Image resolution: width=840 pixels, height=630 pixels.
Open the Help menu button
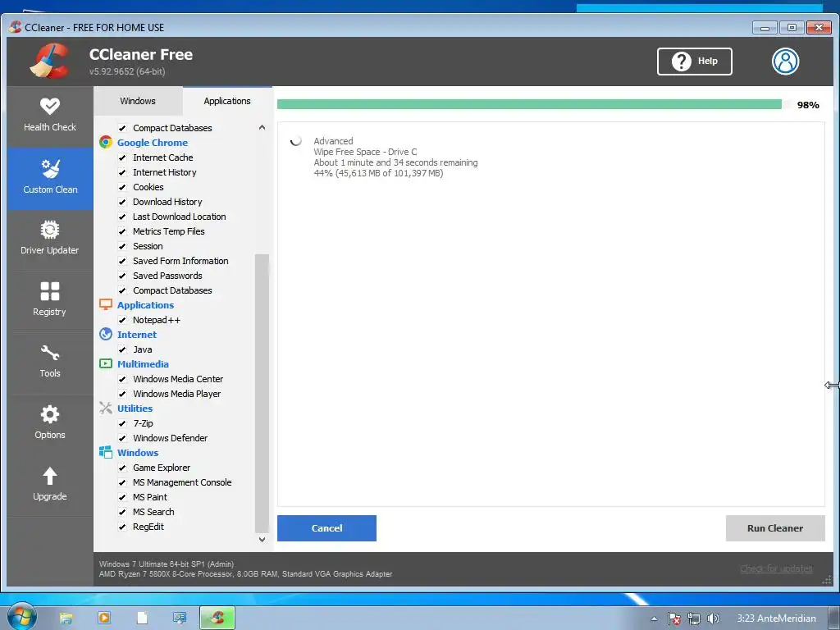pos(694,61)
